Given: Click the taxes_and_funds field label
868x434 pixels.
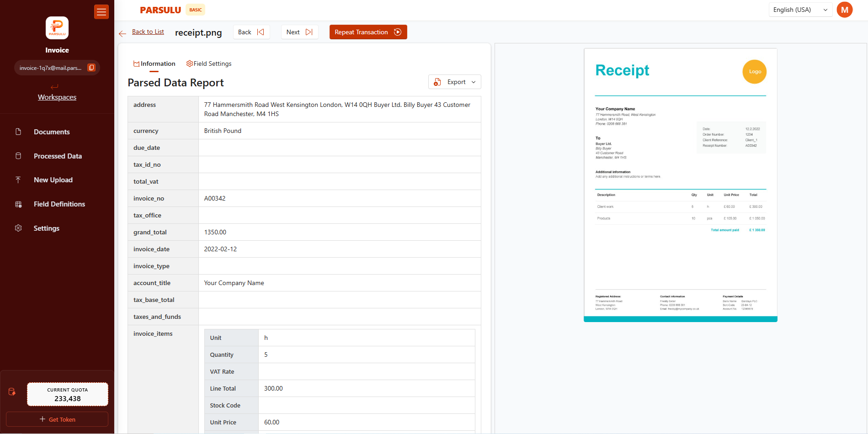Looking at the screenshot, I should coord(157,317).
